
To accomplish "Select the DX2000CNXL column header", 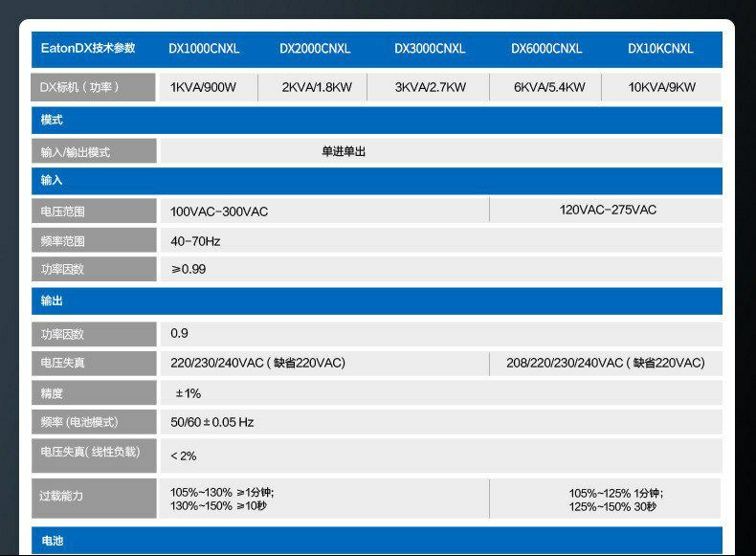I will (315, 49).
